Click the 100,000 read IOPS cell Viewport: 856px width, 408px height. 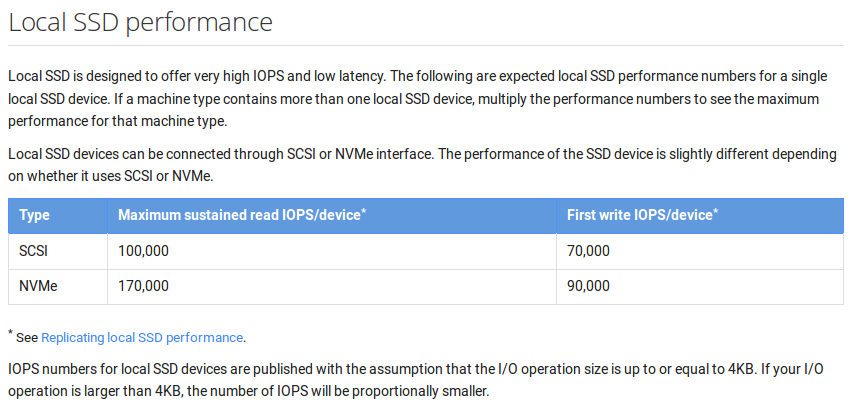click(144, 251)
